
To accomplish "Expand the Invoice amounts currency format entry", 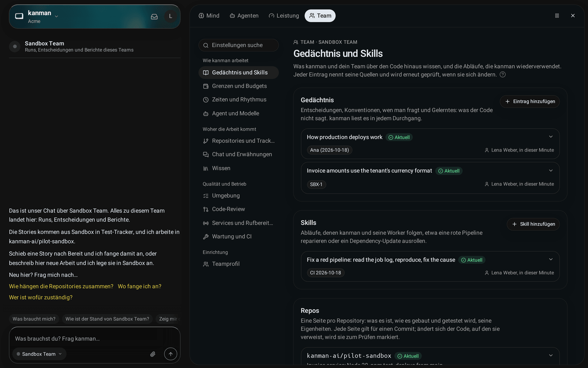I will click(x=551, y=171).
